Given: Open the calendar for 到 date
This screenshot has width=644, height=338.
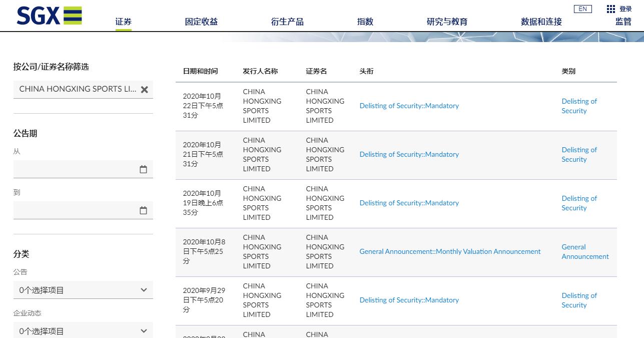Looking at the screenshot, I should pos(143,210).
